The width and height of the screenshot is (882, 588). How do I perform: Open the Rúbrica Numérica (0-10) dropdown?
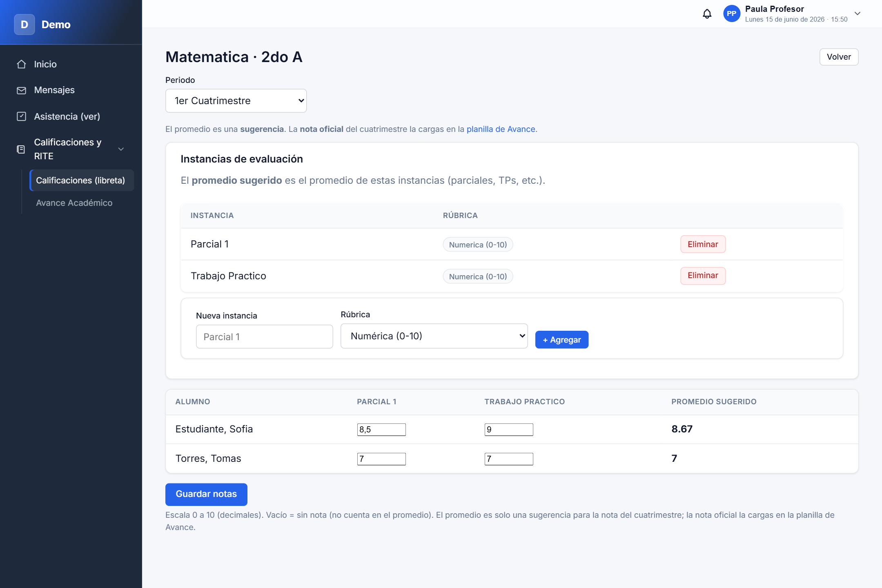tap(434, 336)
